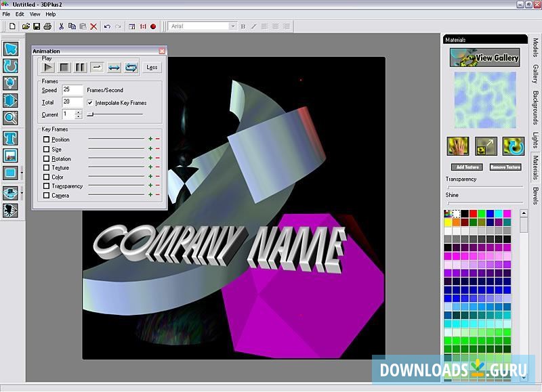Select the arrow selection tool
This screenshot has height=392, width=542.
10,49
